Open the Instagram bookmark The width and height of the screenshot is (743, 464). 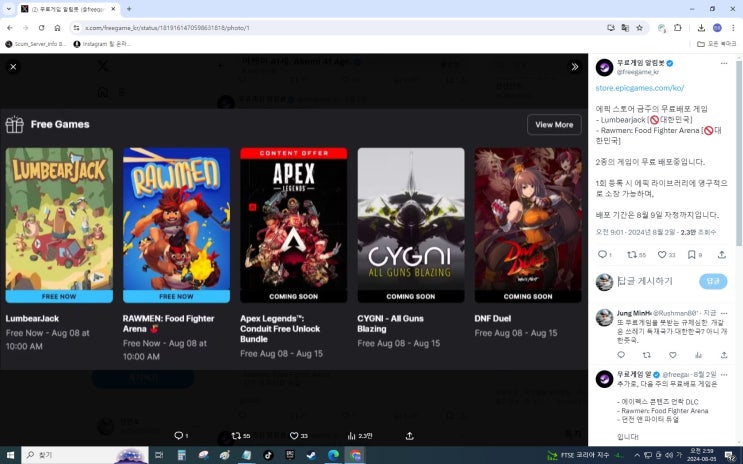click(102, 44)
